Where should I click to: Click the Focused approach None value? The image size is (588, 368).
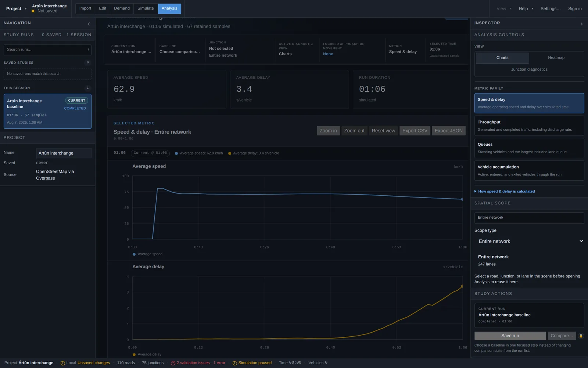click(x=328, y=54)
